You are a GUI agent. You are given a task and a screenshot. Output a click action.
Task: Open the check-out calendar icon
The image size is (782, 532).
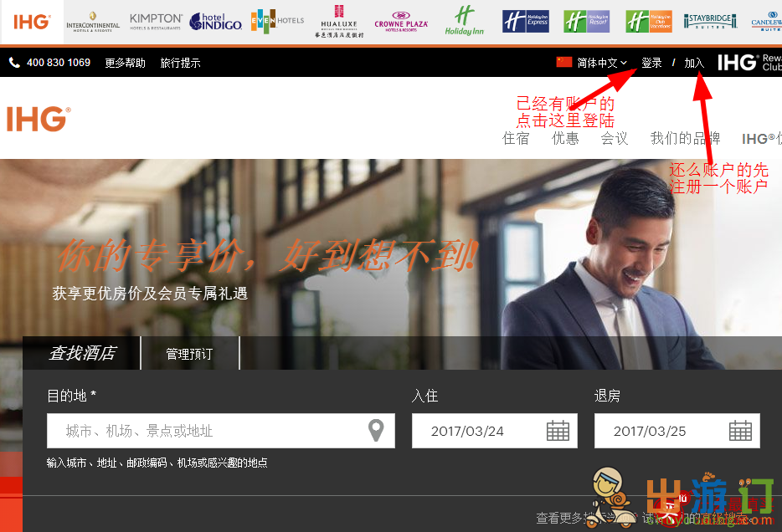pos(740,431)
